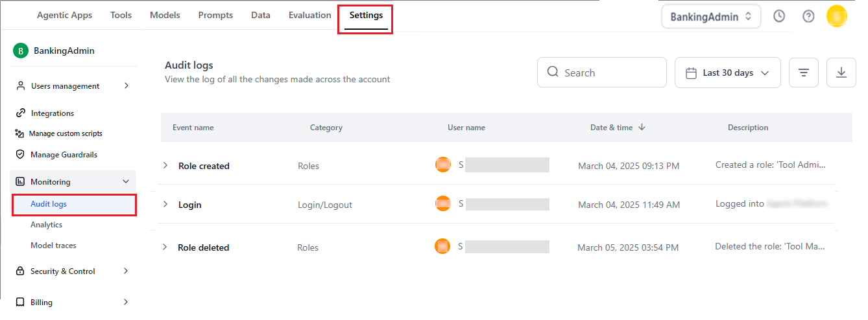Image resolution: width=868 pixels, height=320 pixels.
Task: Click the filter icon button
Action: (803, 73)
